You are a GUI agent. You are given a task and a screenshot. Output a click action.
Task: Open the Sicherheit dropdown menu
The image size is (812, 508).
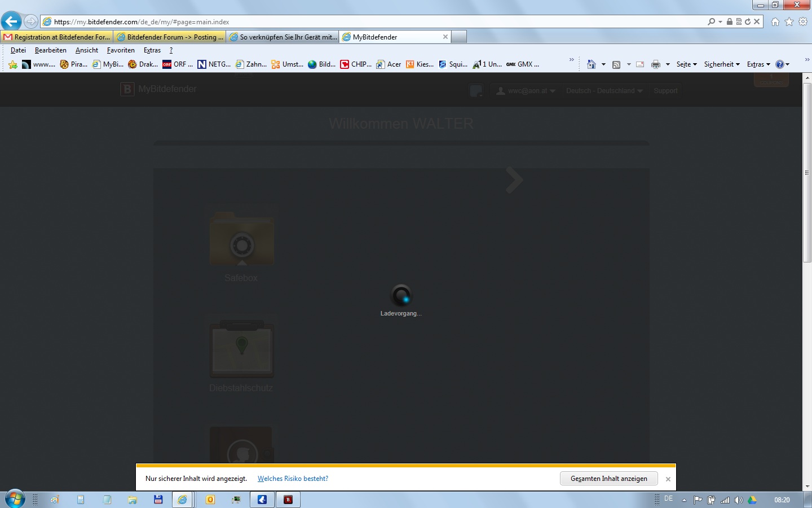point(722,64)
